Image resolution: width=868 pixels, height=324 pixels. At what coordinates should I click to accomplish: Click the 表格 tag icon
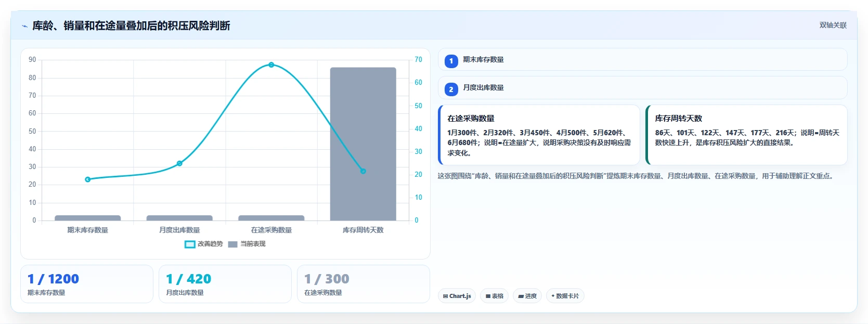point(488,296)
